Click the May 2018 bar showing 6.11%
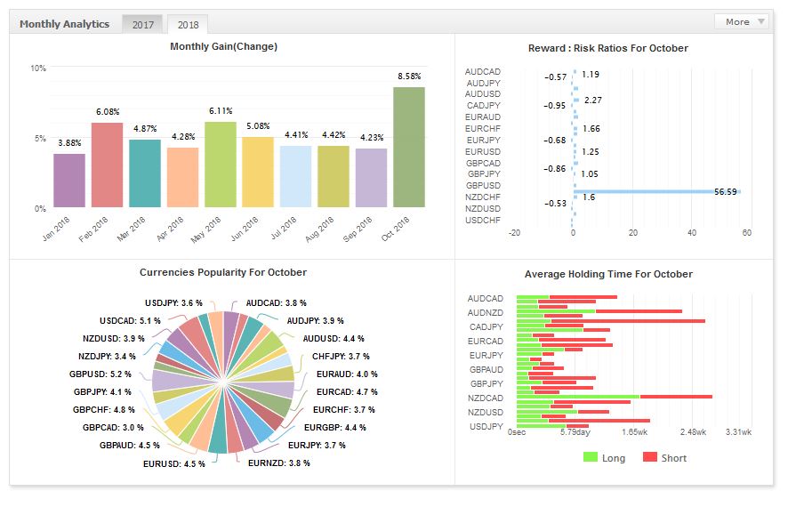 pyautogui.click(x=221, y=165)
